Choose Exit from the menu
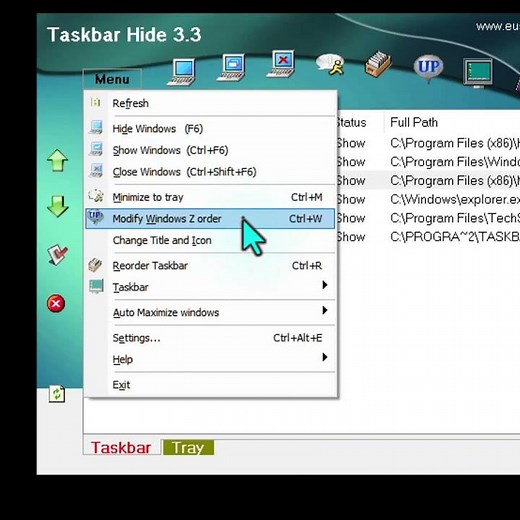The image size is (520, 520). click(x=211, y=385)
